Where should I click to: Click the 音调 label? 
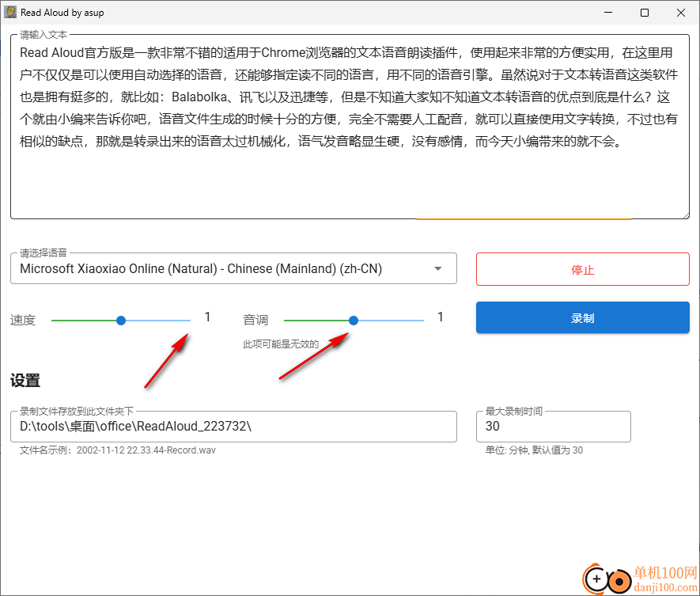coord(255,320)
